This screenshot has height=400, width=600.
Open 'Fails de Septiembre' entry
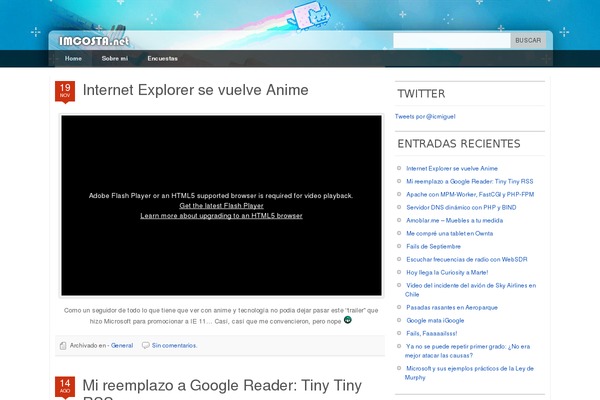(x=434, y=247)
